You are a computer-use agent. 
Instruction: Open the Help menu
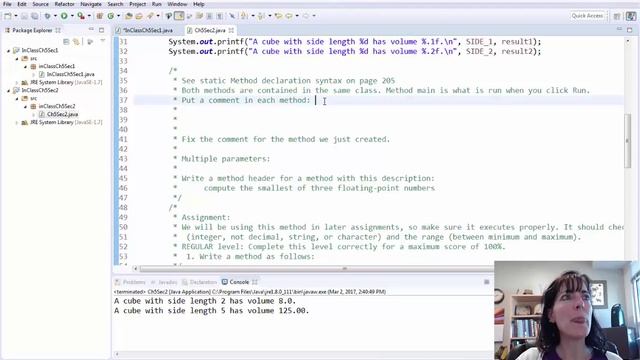199,4
